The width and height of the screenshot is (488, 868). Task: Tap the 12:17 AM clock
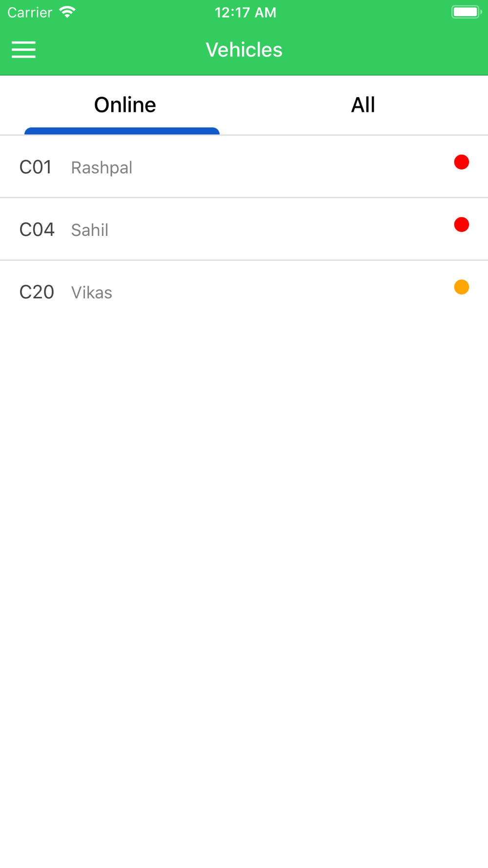coord(245,13)
